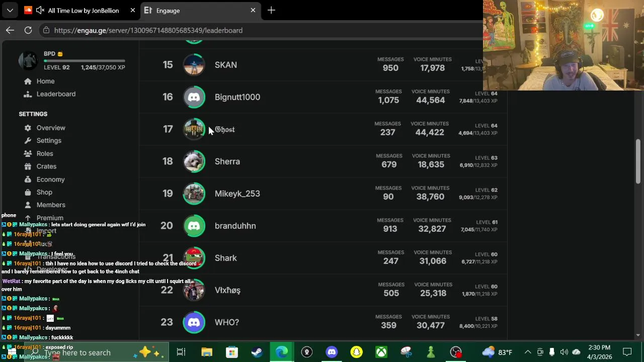
Task: Close the All Time Low tab
Action: (x=132, y=10)
